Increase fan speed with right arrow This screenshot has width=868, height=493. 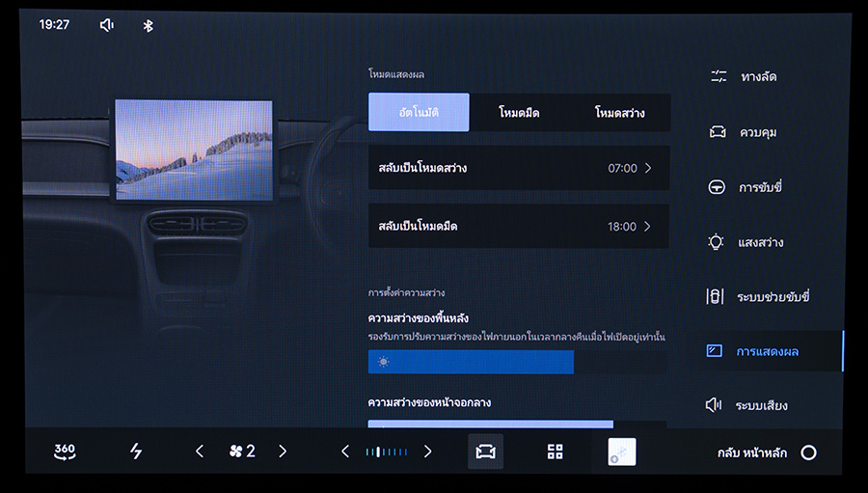tap(283, 451)
